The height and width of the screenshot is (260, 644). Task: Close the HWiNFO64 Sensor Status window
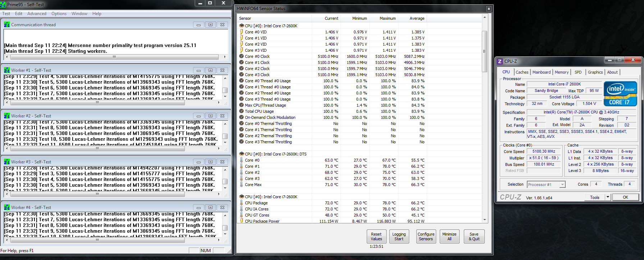tap(488, 9)
